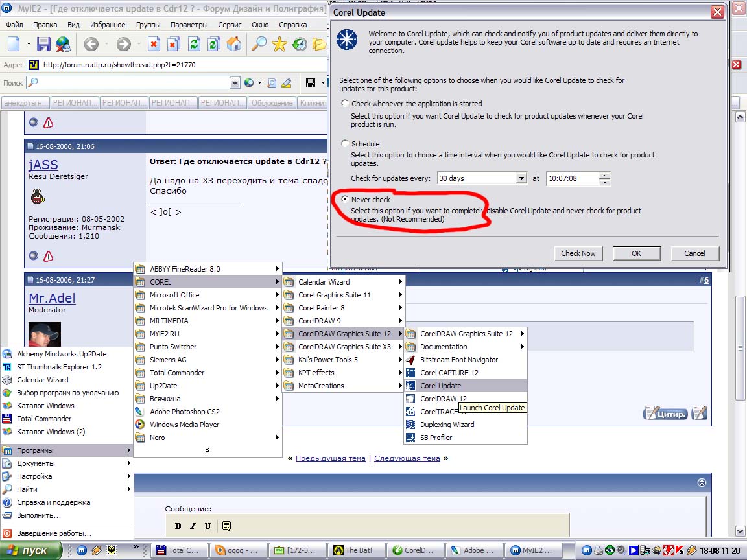Screen dimensions: 747x560
Task: Expand the Nero programs submenu
Action: pyautogui.click(x=207, y=437)
